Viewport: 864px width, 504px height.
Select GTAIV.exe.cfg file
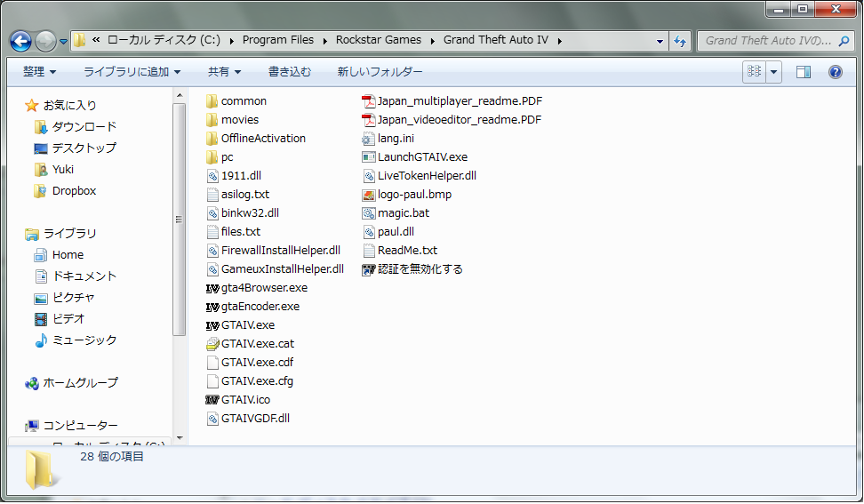coord(250,381)
